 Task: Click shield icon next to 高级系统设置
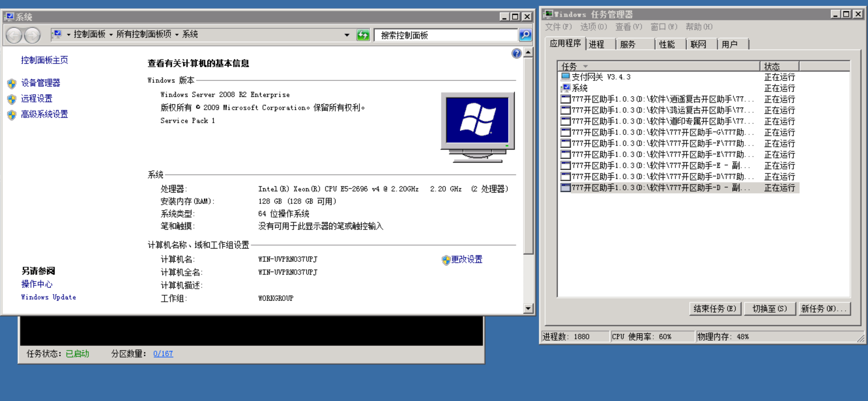[12, 115]
